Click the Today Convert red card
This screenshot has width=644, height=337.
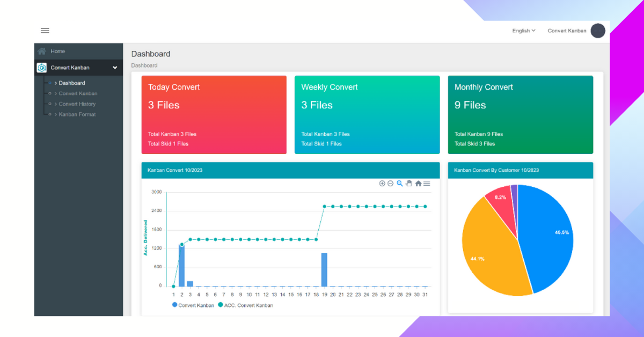(214, 114)
